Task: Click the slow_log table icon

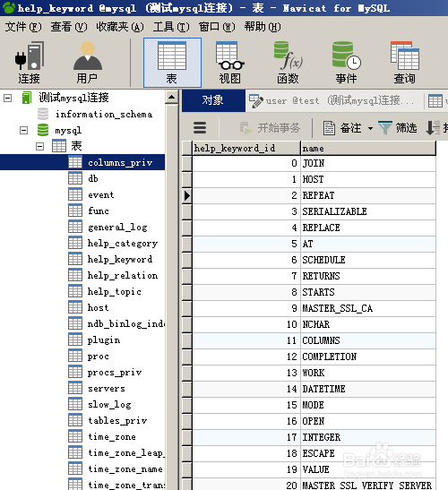Action: pos(75,404)
